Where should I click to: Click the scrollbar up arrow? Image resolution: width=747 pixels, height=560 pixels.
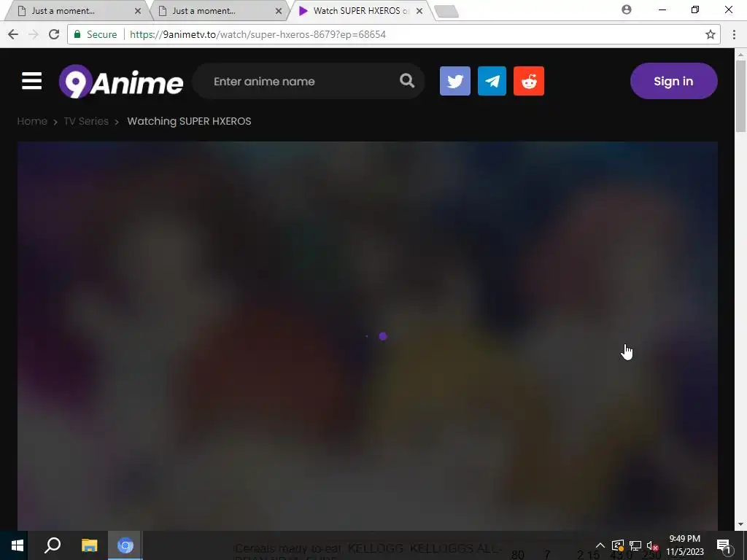(740, 54)
